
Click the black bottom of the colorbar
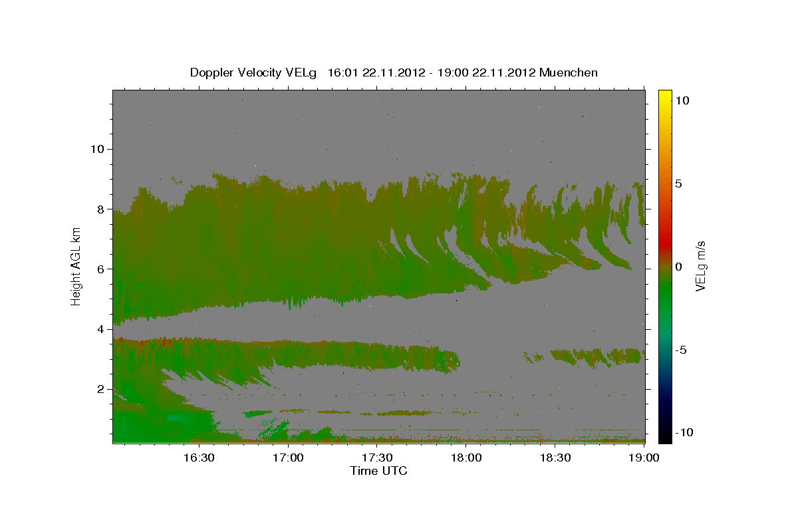[x=665, y=436]
